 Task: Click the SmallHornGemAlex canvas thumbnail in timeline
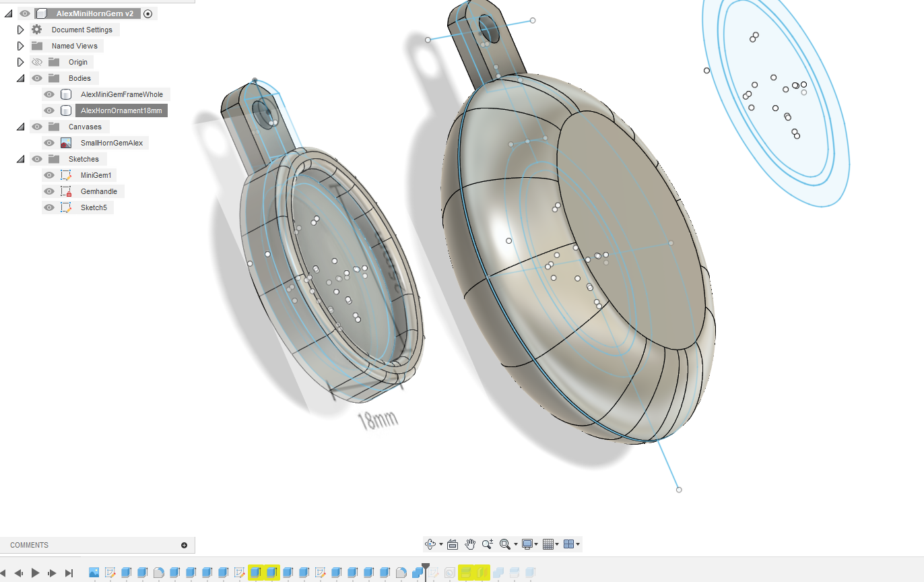(x=96, y=573)
